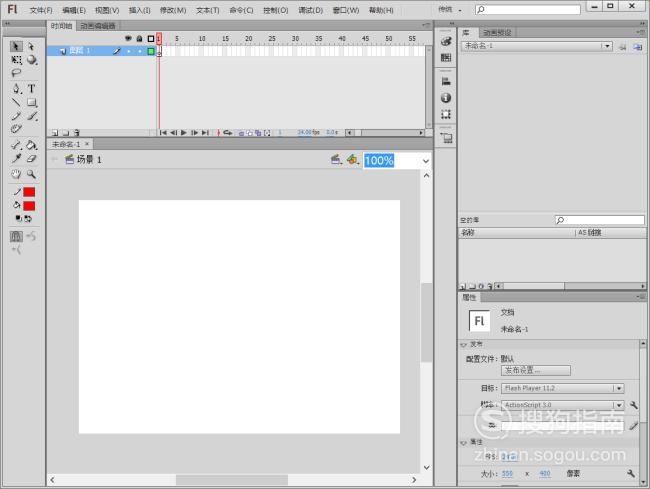This screenshot has width=650, height=489.
Task: Select the Hand tool
Action: click(16, 174)
